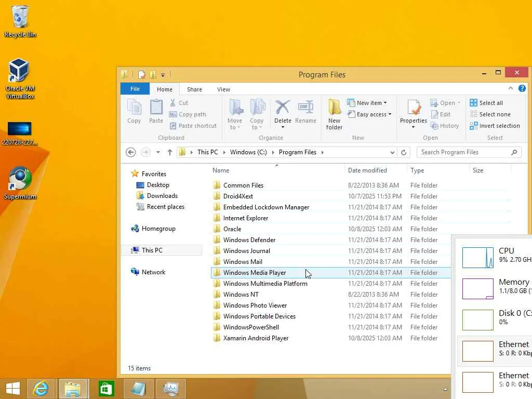Click the quick access Properties icon in title bar

click(142, 75)
